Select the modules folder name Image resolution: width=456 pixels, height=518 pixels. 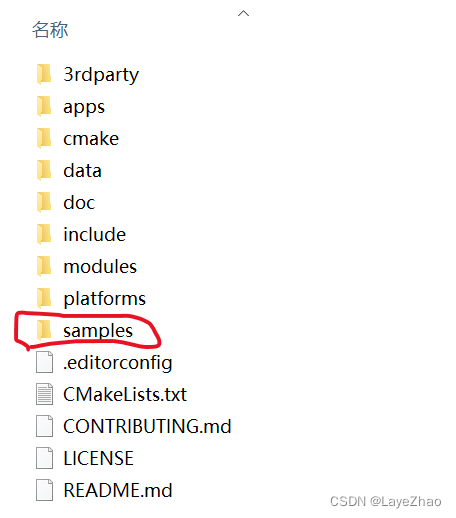[100, 267]
